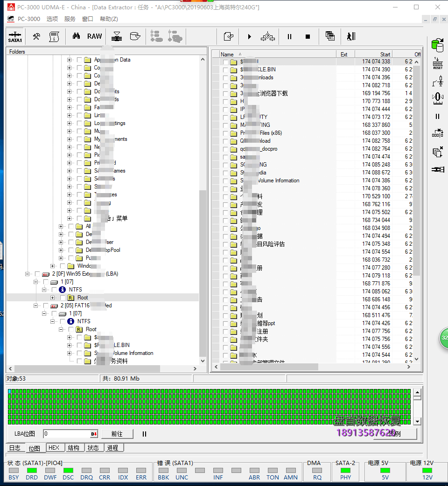448x486 pixels.
Task: Click the network nodes toolbar icon
Action: pos(268,36)
